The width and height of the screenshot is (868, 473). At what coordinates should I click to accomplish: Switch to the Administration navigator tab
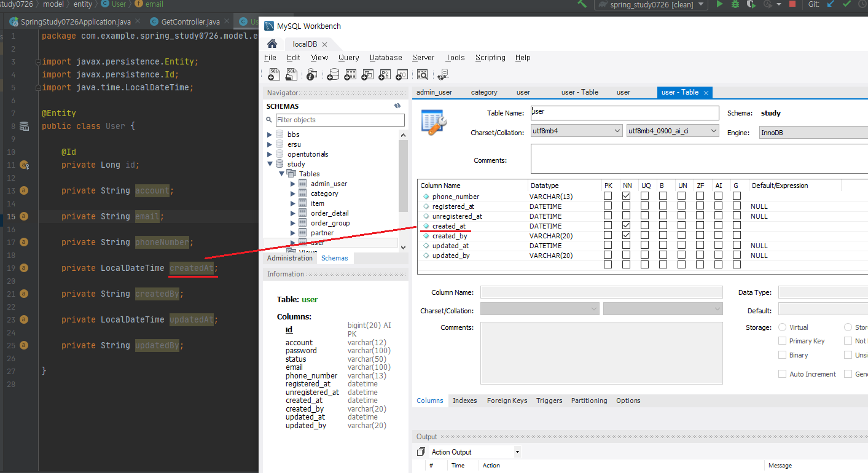click(290, 258)
